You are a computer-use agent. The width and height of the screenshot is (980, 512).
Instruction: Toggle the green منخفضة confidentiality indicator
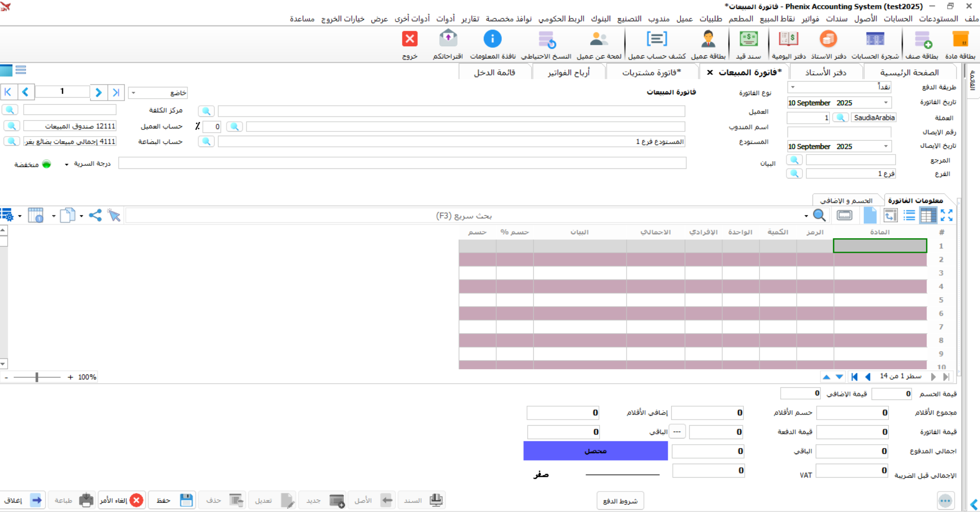click(47, 164)
